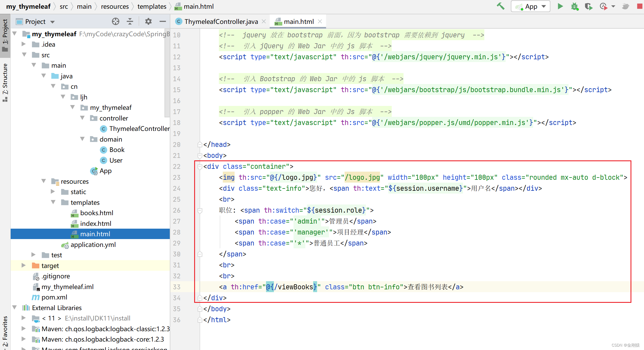Open the Structure side tab
644x350 pixels.
[5, 83]
